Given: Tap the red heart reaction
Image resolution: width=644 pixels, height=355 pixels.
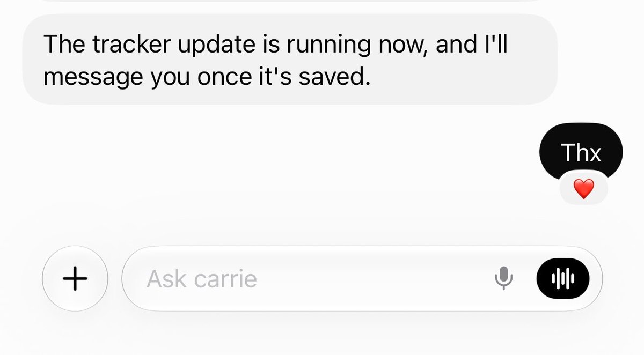Looking at the screenshot, I should (584, 189).
